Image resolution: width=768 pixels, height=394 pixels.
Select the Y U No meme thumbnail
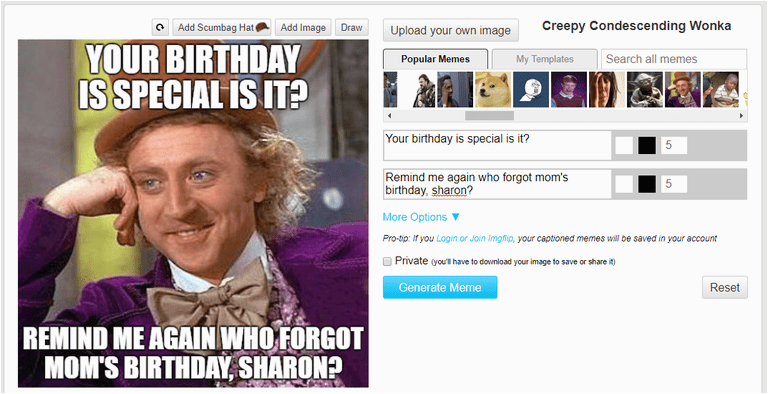531,90
